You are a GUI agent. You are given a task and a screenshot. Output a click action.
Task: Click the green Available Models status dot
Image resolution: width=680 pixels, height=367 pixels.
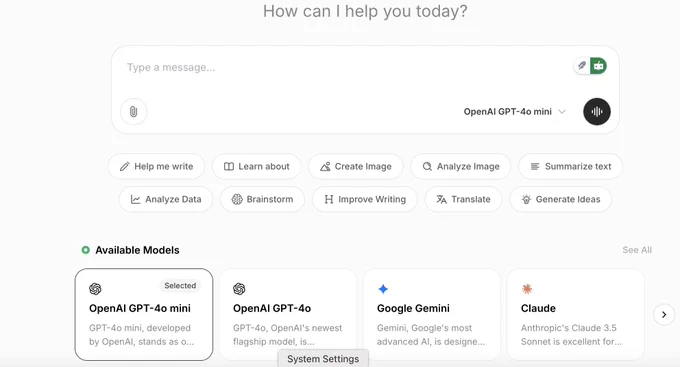pyautogui.click(x=86, y=250)
